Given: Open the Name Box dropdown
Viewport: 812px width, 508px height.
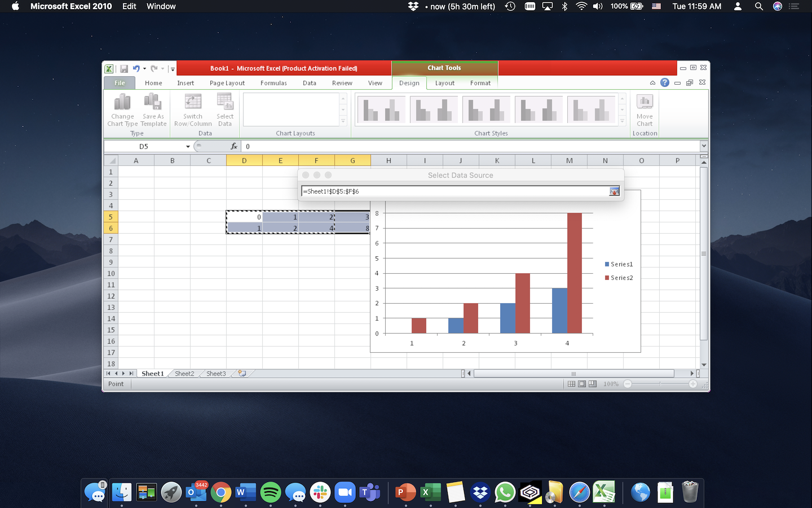Looking at the screenshot, I should point(188,146).
